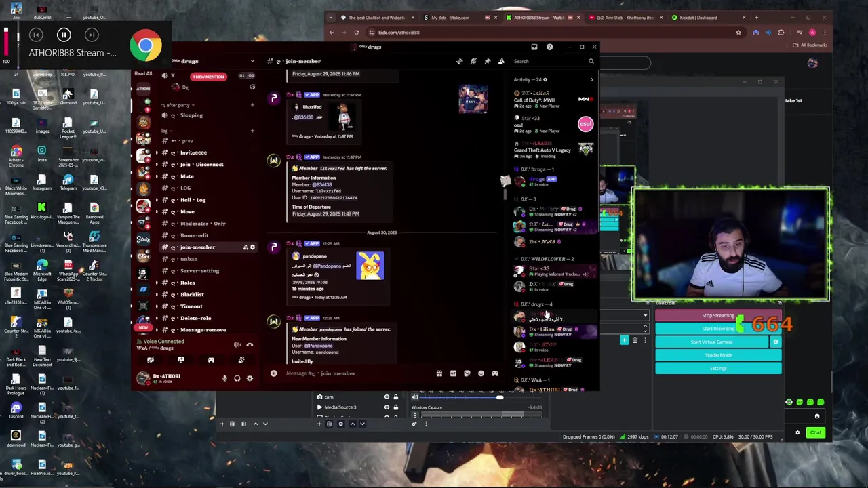868x488 pixels.
Task: Open the GIF picker
Action: coord(453,373)
